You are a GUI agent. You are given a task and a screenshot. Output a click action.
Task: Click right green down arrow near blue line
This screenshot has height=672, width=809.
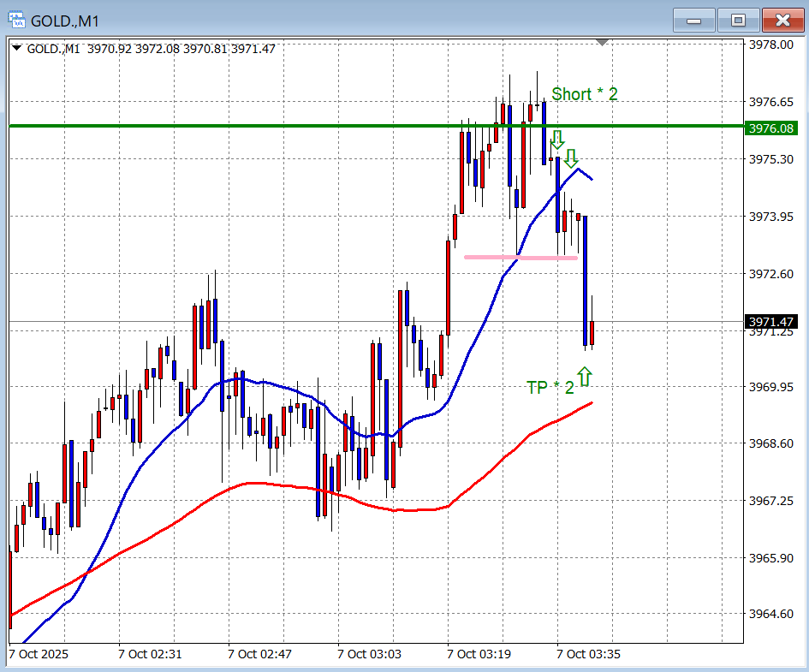[571, 158]
